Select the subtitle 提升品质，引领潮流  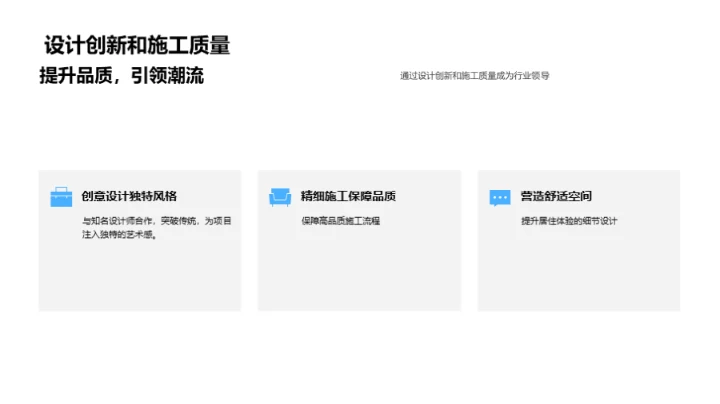(x=122, y=76)
